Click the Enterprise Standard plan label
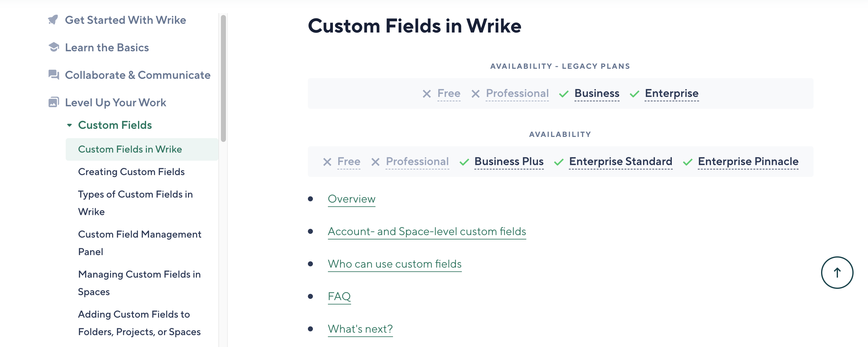The image size is (868, 347). click(x=620, y=162)
